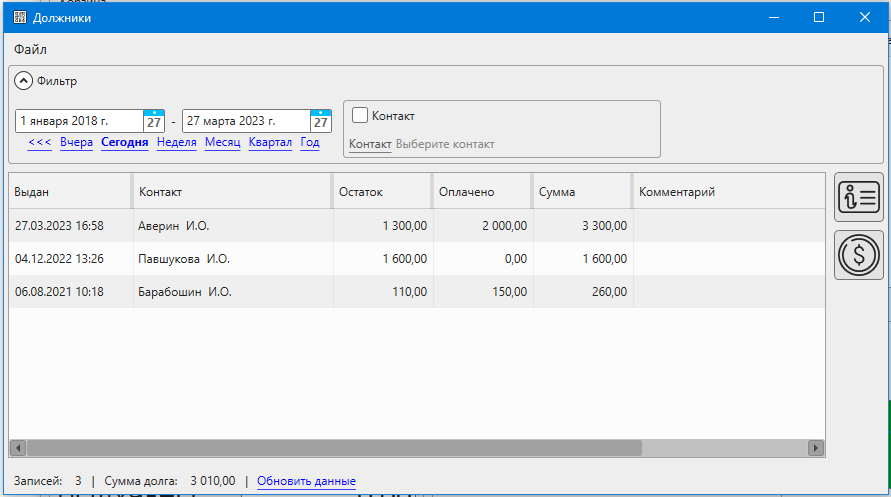Enable the Контакт filter checkbox
891x497 pixels.
[x=360, y=116]
